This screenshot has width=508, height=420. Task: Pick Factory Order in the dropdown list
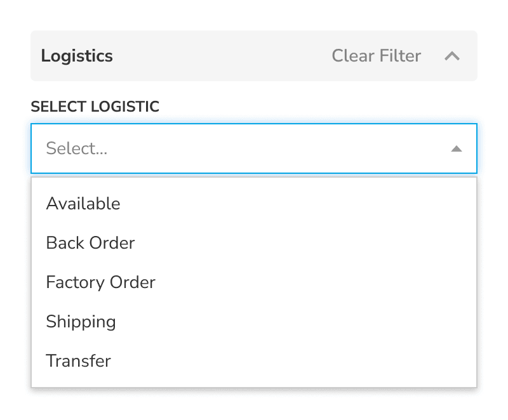[x=100, y=282]
